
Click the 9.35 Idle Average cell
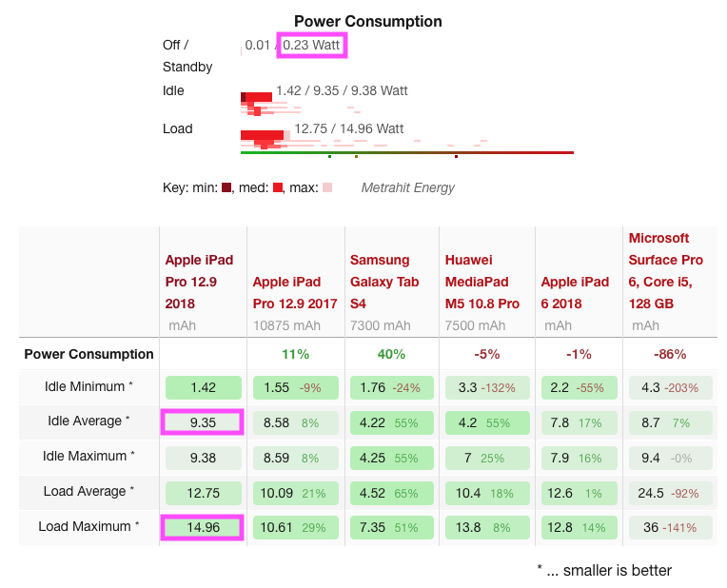click(203, 422)
